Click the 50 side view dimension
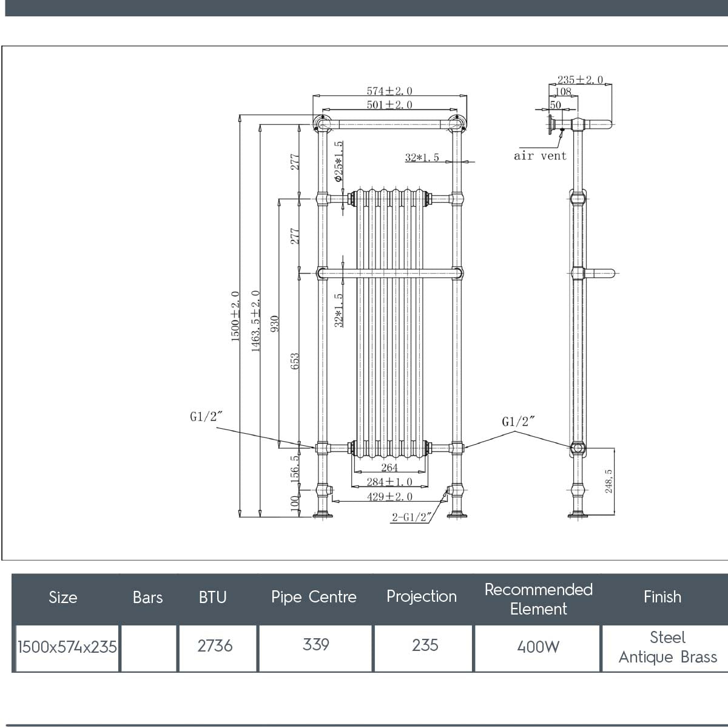 [x=555, y=105]
